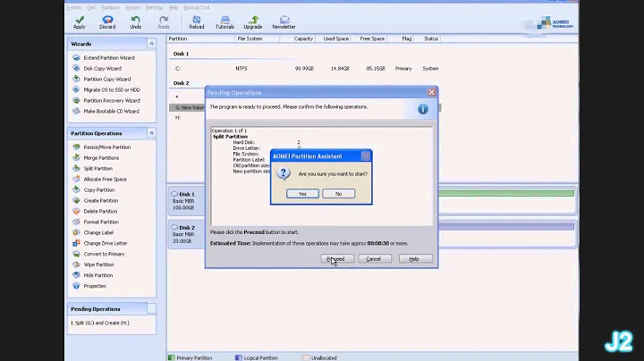The image size is (644, 361).
Task: Select the C: partition row
Action: click(x=307, y=69)
